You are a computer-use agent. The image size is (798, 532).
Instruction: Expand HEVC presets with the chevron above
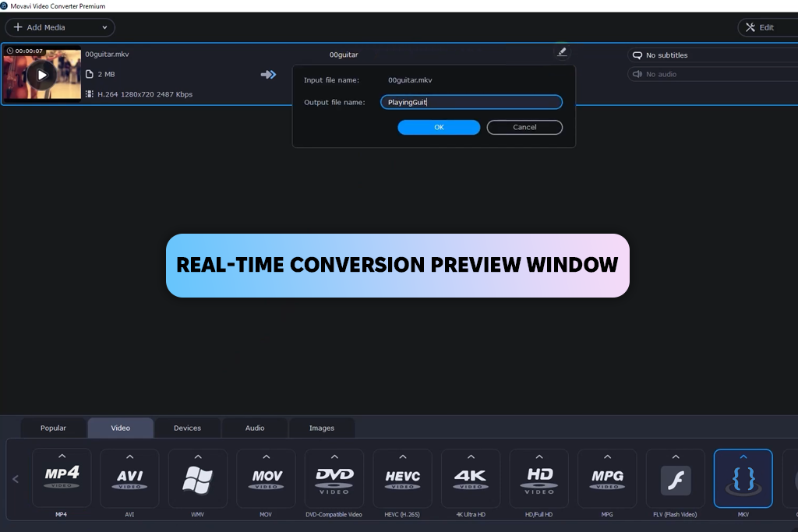tap(403, 456)
